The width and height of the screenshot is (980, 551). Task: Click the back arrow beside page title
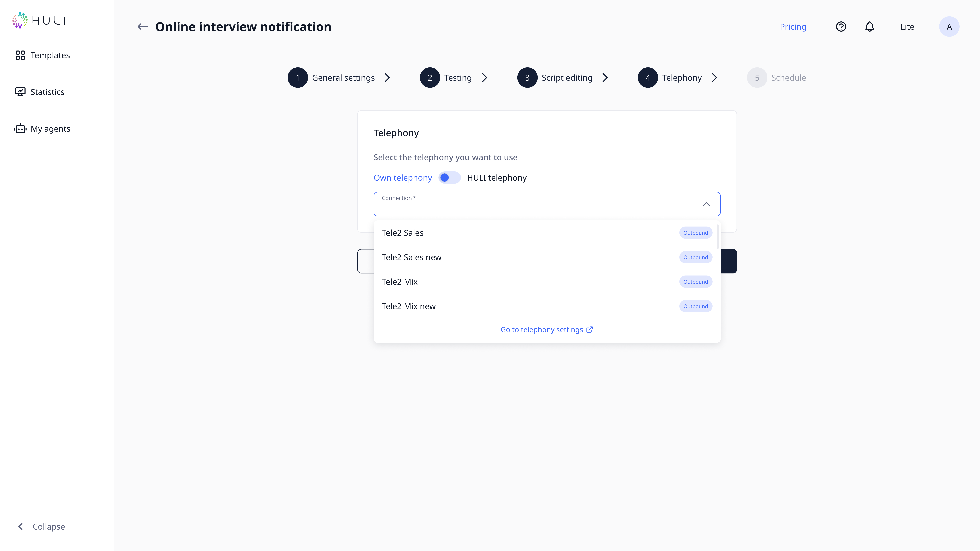point(143,27)
